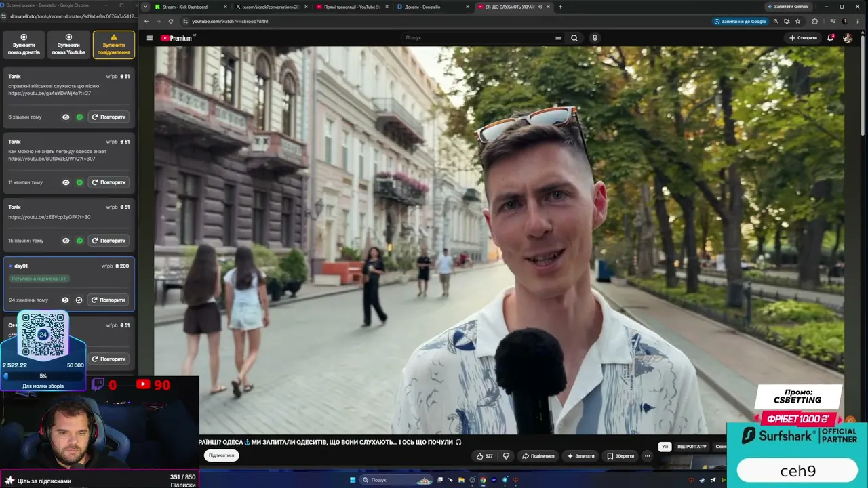Toggle the check mark on dsy91's donation
The image size is (868, 488).
tap(79, 300)
